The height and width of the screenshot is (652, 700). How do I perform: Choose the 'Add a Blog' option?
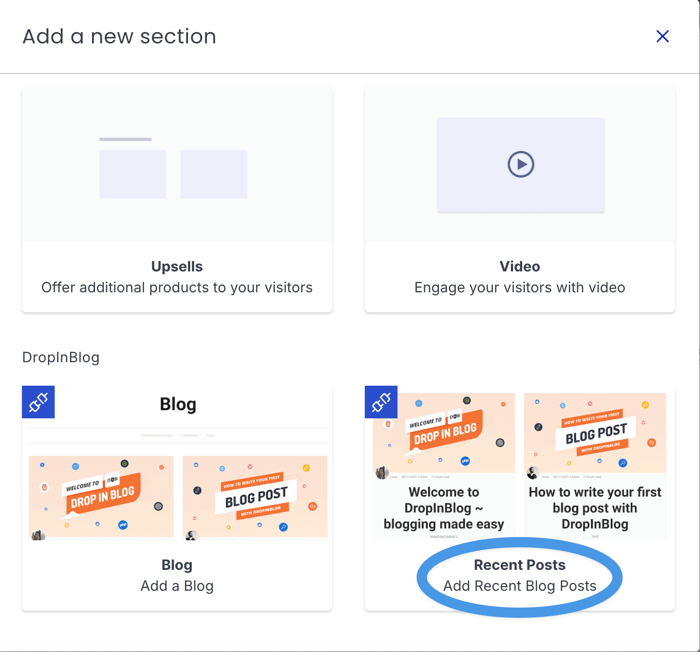pyautogui.click(x=177, y=586)
